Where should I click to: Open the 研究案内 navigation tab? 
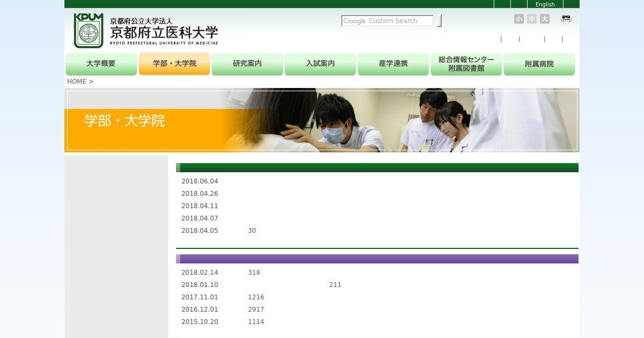click(x=247, y=64)
